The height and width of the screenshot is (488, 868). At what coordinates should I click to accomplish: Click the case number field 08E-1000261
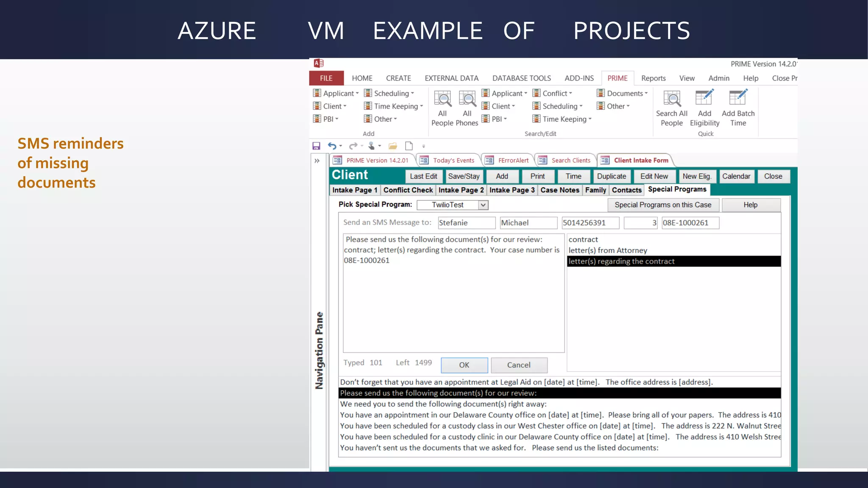point(690,223)
